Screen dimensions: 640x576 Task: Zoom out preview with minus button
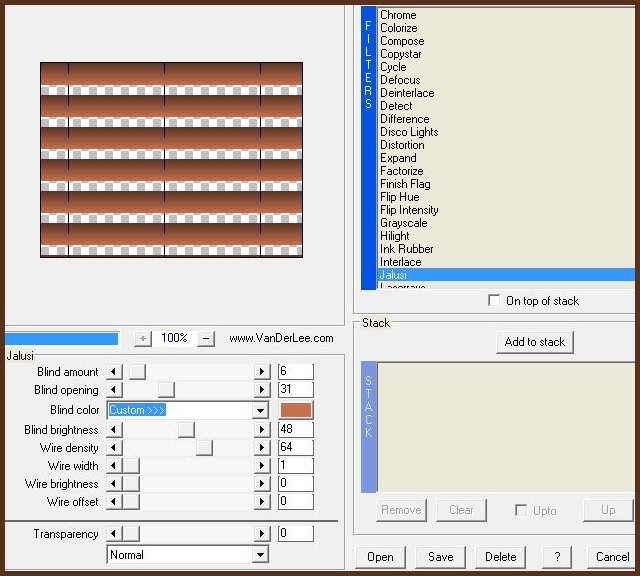point(206,338)
